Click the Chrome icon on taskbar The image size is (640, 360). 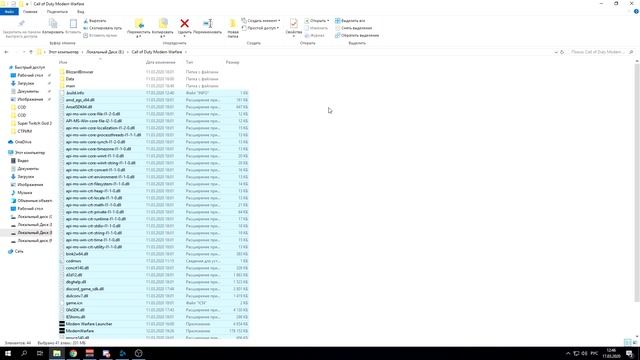click(73, 353)
